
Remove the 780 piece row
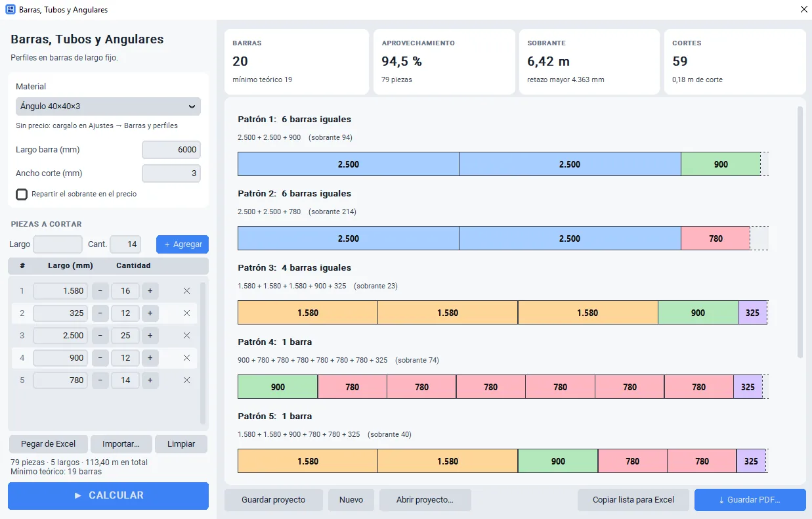pyautogui.click(x=186, y=380)
